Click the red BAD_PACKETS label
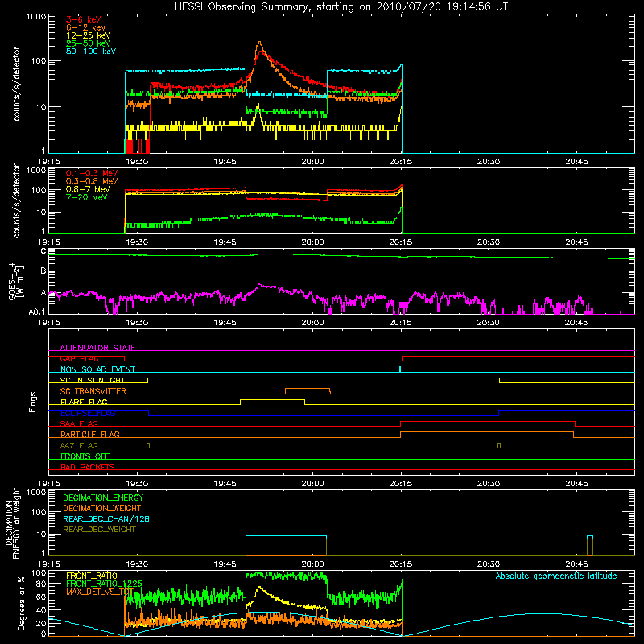This screenshot has height=644, width=644. 88,467
